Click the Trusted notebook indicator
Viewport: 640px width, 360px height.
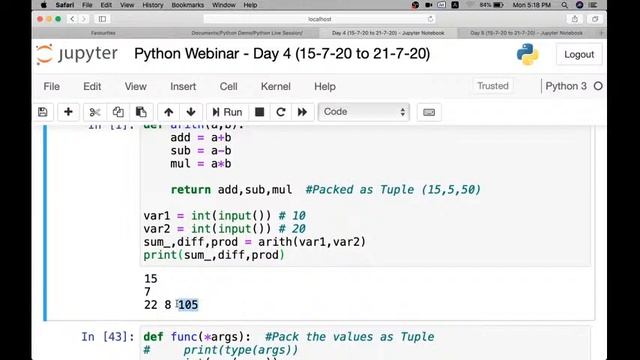click(493, 86)
